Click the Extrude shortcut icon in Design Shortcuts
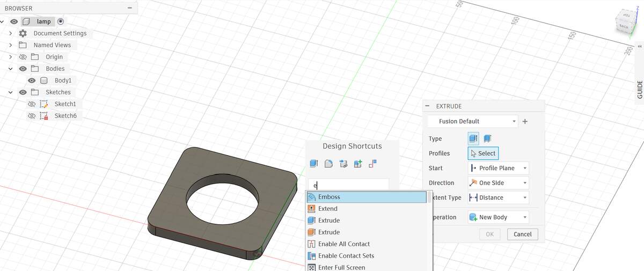Screen dimensions: 644x271 [x=314, y=164]
